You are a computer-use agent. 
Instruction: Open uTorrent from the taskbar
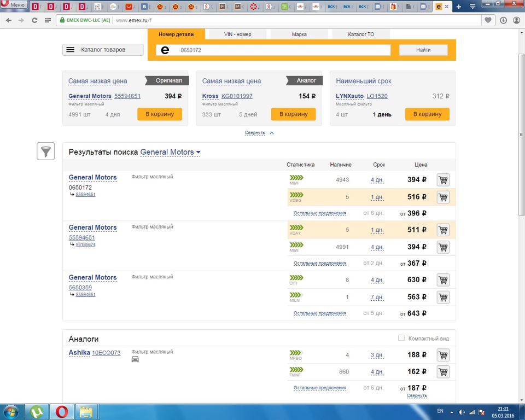pos(37,412)
